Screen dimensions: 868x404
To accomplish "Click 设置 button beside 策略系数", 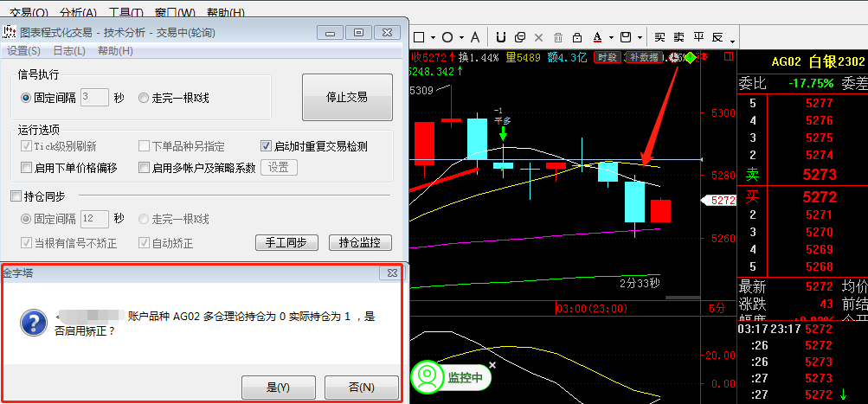I will 279,168.
